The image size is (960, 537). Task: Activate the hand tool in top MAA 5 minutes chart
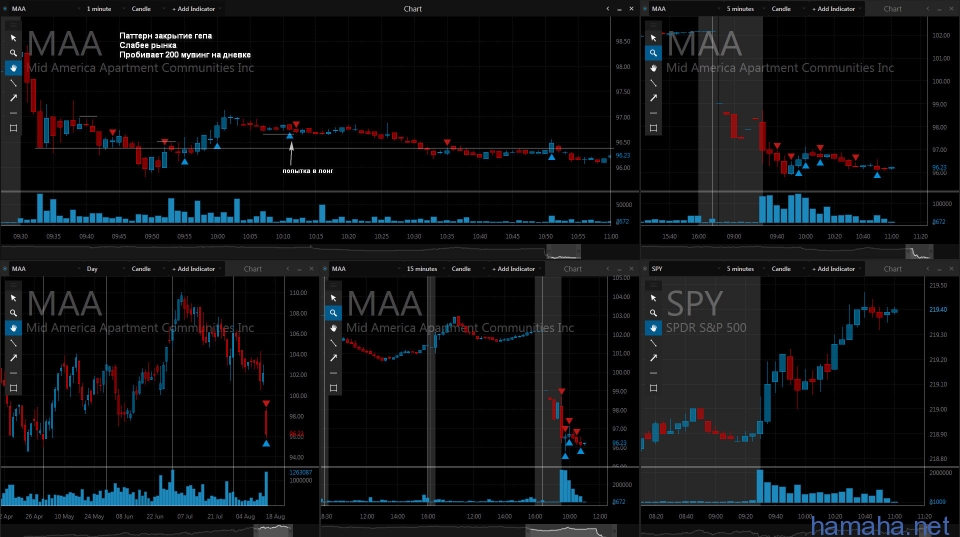click(653, 68)
